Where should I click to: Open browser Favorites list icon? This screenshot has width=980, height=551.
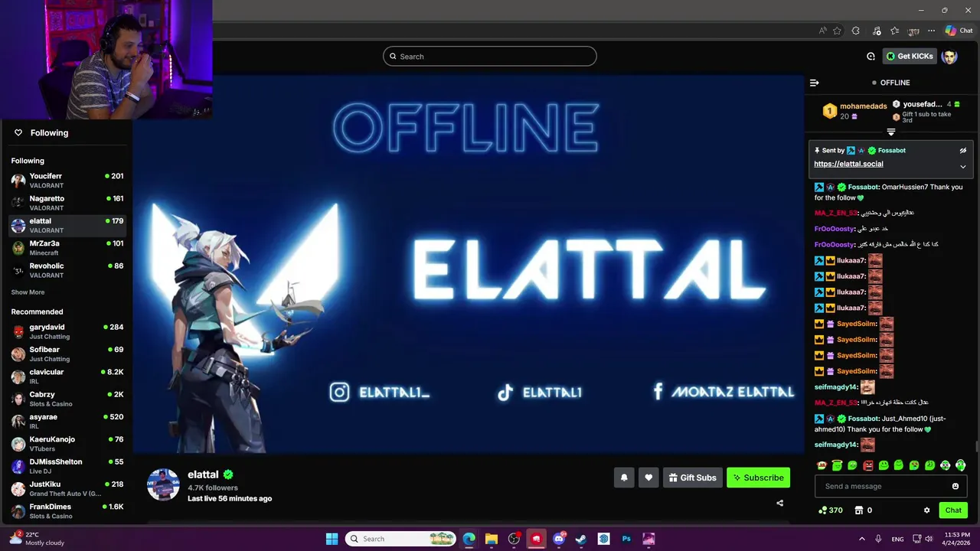pyautogui.click(x=894, y=31)
